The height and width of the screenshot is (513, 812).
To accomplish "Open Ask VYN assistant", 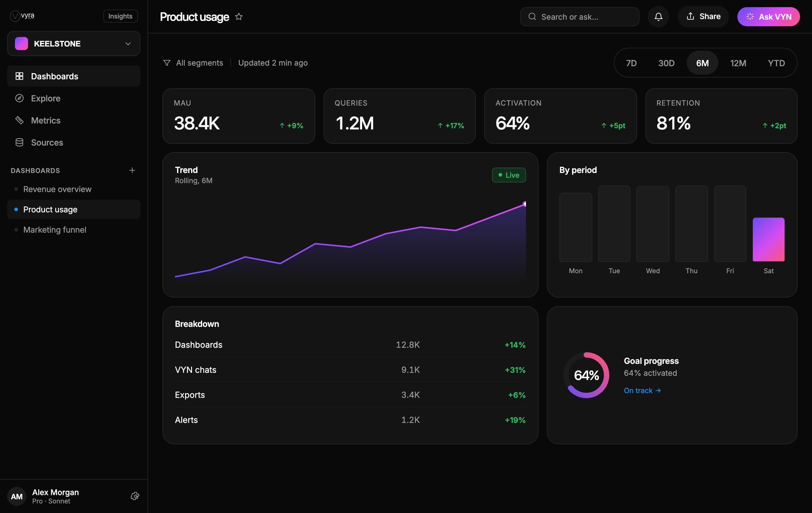I will click(768, 16).
